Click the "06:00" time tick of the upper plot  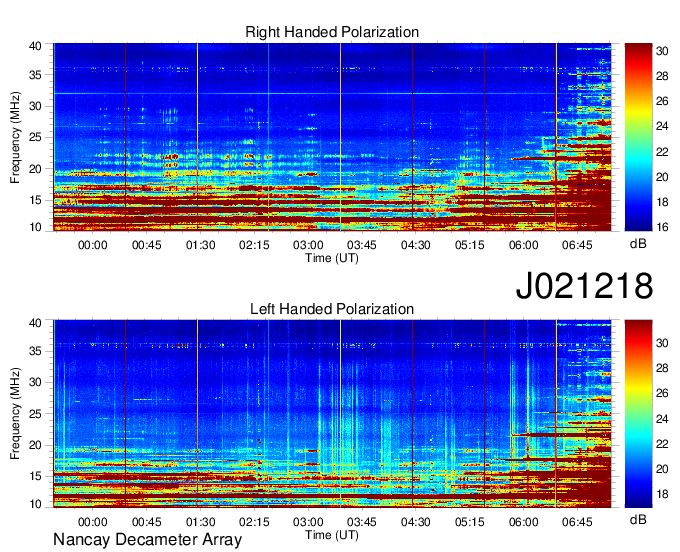(523, 245)
